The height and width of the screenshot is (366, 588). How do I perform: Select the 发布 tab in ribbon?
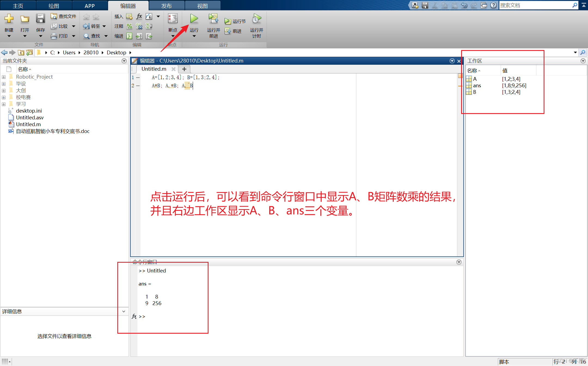coord(166,5)
